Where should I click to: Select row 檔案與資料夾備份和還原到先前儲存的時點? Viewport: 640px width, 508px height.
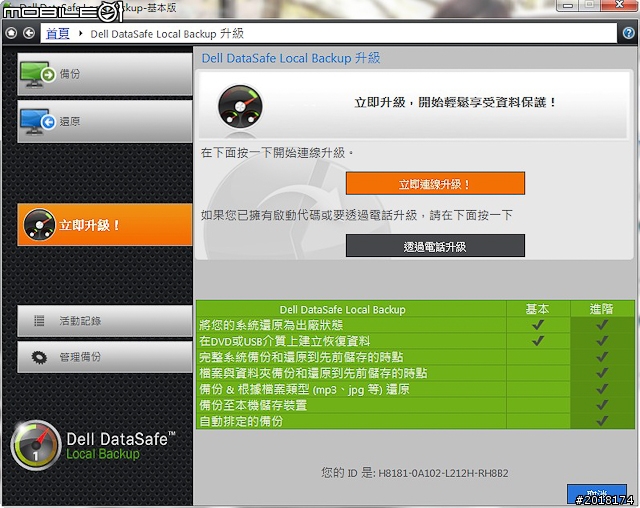416,373
